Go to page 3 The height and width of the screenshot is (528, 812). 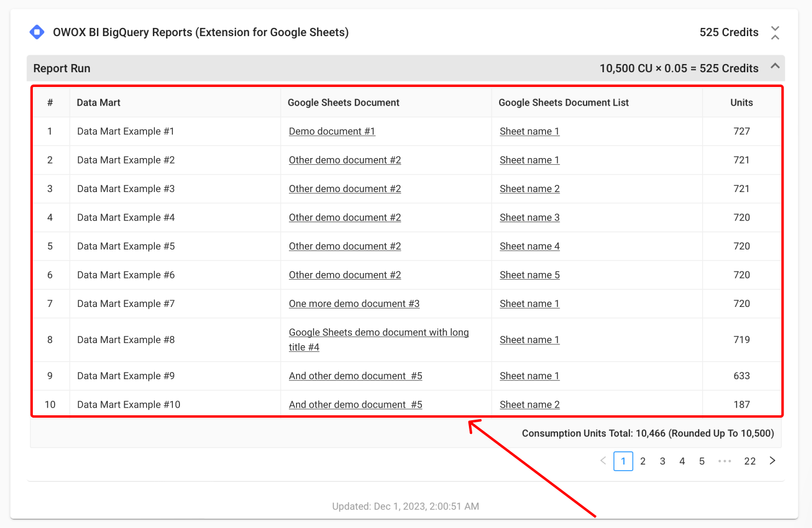coord(663,461)
